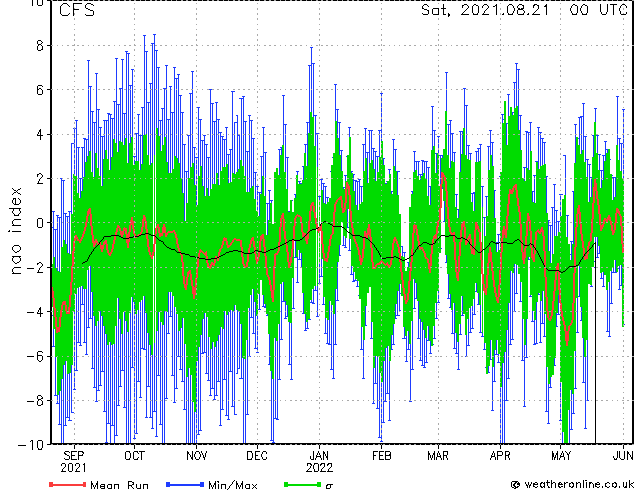Click the sigma symbol legend label
Screen dimensions: 634x490
coord(329,486)
